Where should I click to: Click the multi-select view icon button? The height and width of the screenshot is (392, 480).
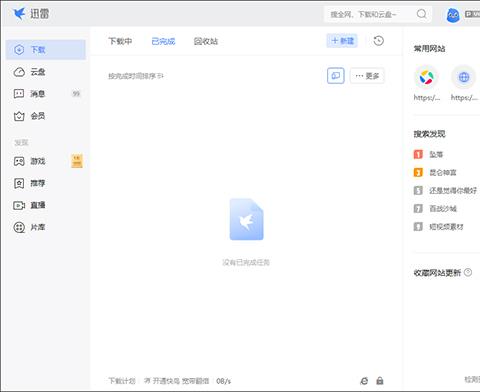click(336, 76)
